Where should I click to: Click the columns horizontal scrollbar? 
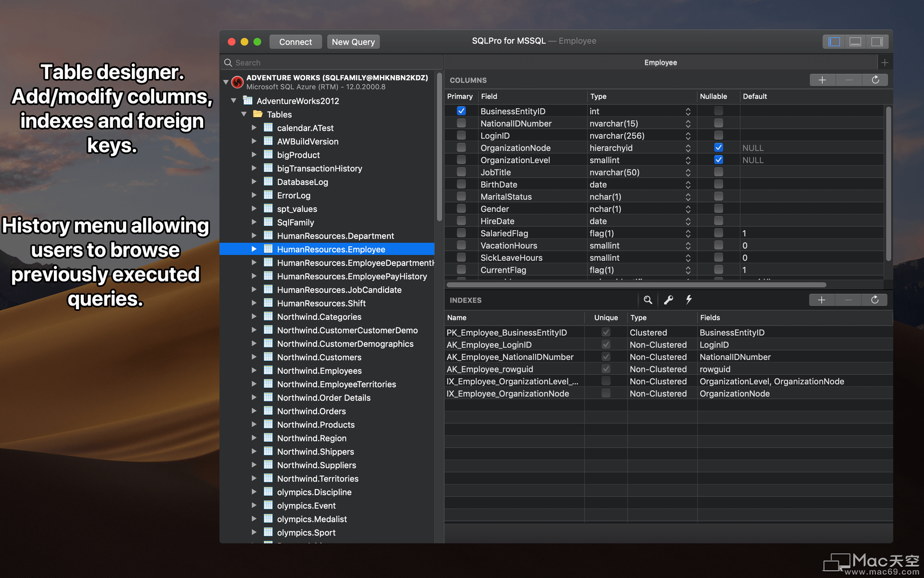point(637,285)
